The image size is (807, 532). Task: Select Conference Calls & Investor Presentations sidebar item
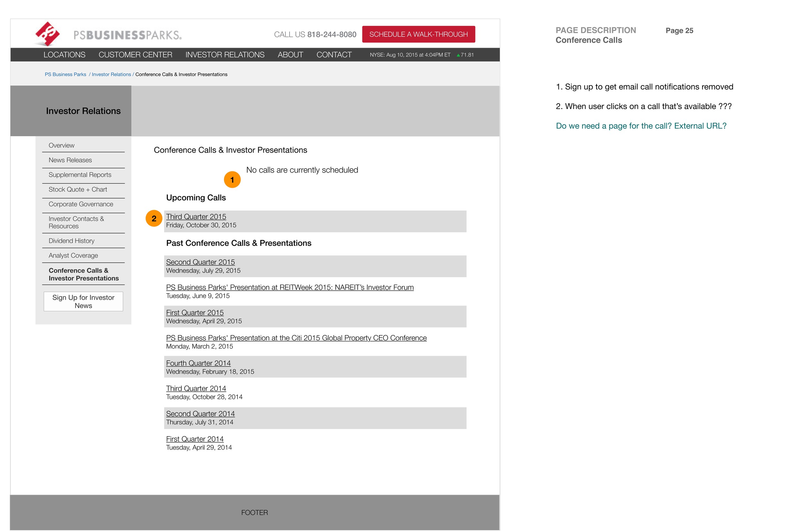click(84, 274)
